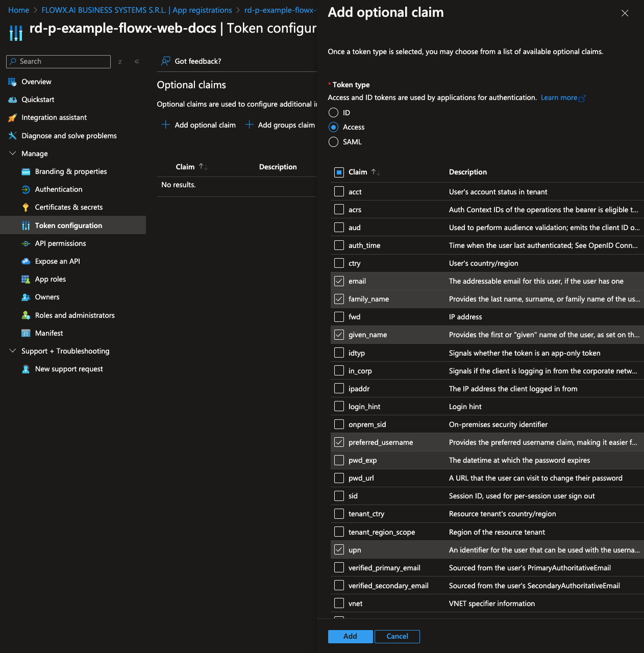Click the API permissions icon

coord(26,243)
